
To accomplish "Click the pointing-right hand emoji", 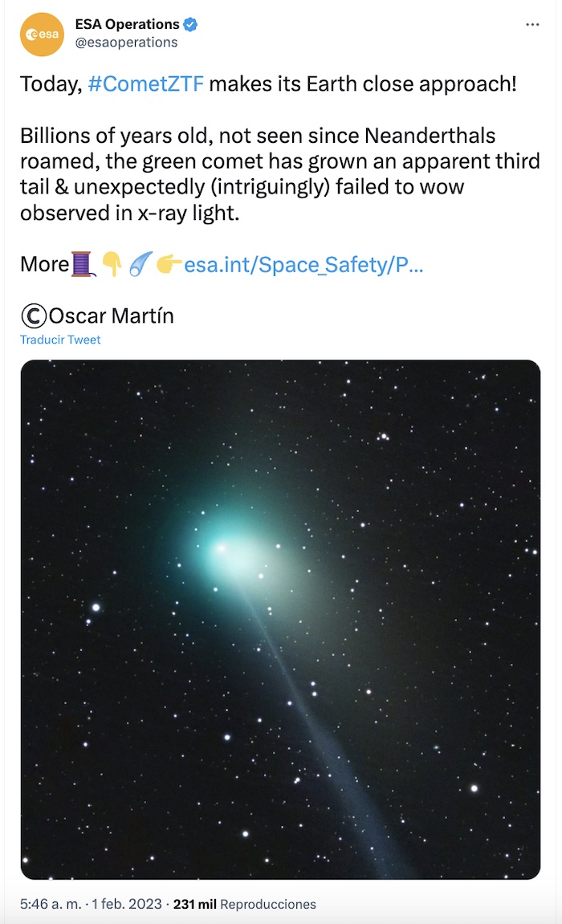I will pyautogui.click(x=169, y=264).
